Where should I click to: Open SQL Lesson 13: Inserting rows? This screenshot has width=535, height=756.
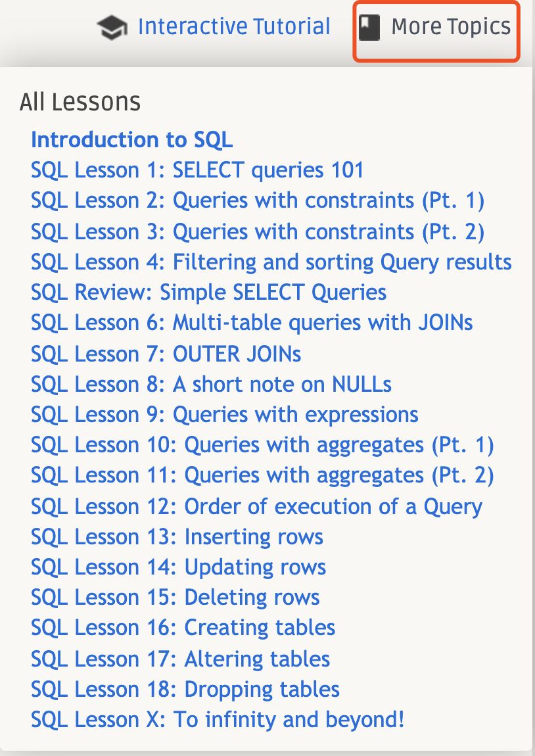[177, 538]
